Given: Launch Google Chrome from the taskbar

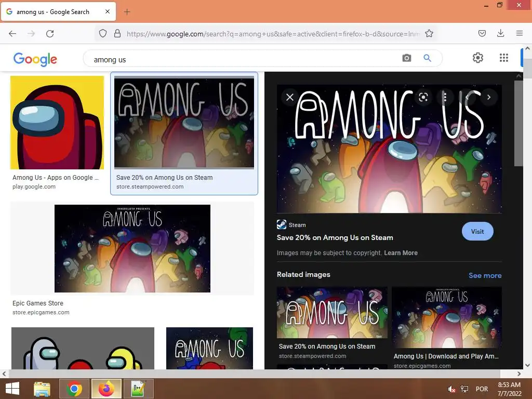Looking at the screenshot, I should point(74,389).
